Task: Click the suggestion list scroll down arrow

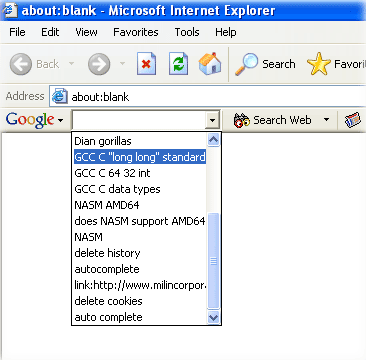Action: coord(213,317)
